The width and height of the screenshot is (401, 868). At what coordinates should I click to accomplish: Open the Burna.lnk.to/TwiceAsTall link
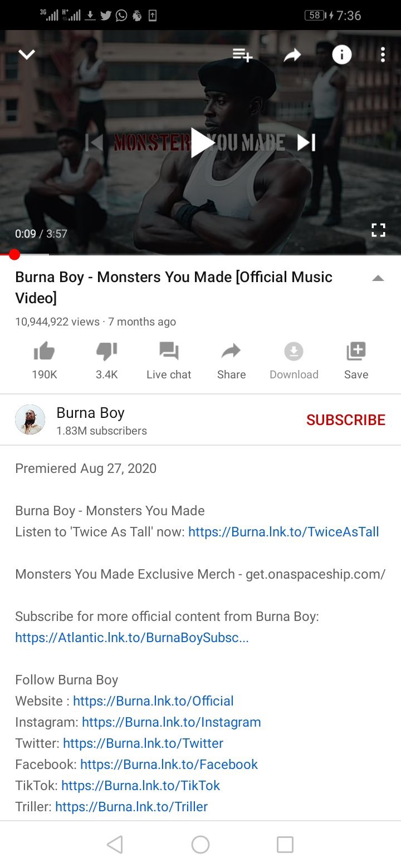point(283,532)
